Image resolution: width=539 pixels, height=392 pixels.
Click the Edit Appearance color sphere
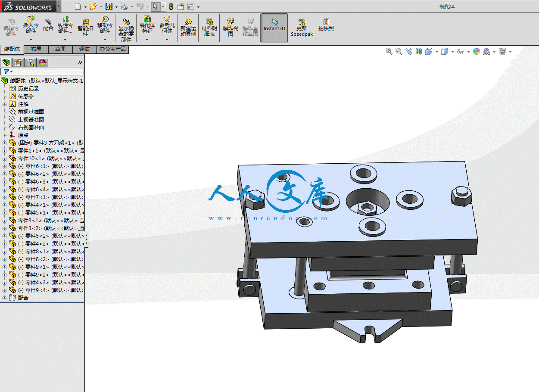[x=477, y=51]
